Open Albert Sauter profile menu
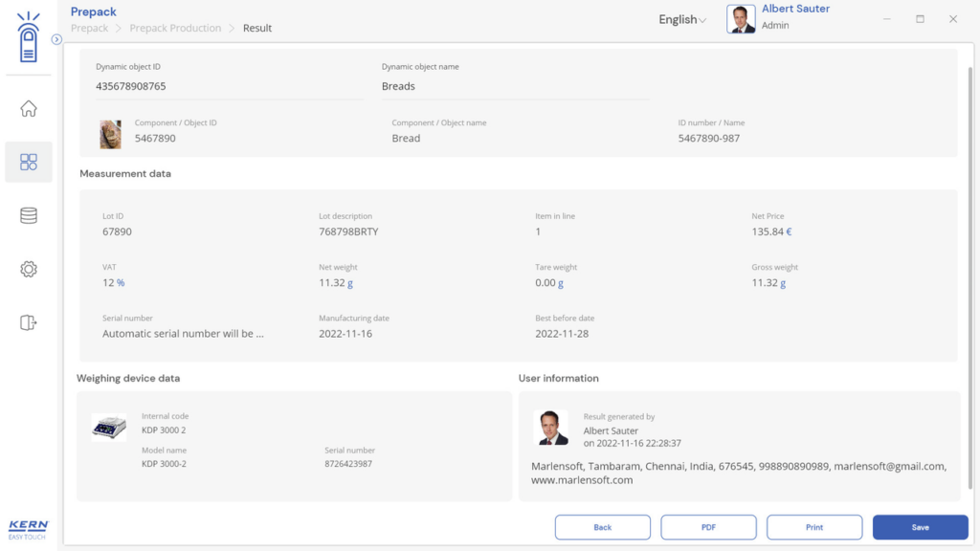980x551 pixels. [779, 18]
